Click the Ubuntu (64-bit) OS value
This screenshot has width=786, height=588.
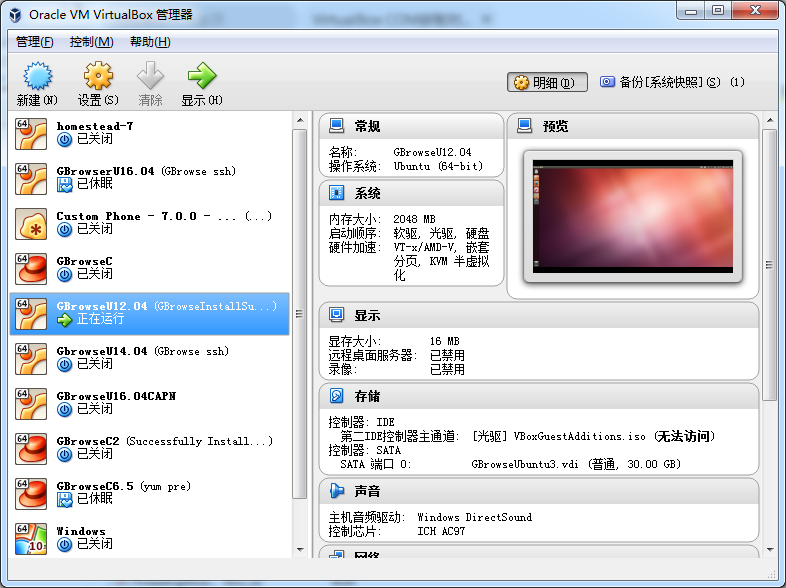pos(438,166)
